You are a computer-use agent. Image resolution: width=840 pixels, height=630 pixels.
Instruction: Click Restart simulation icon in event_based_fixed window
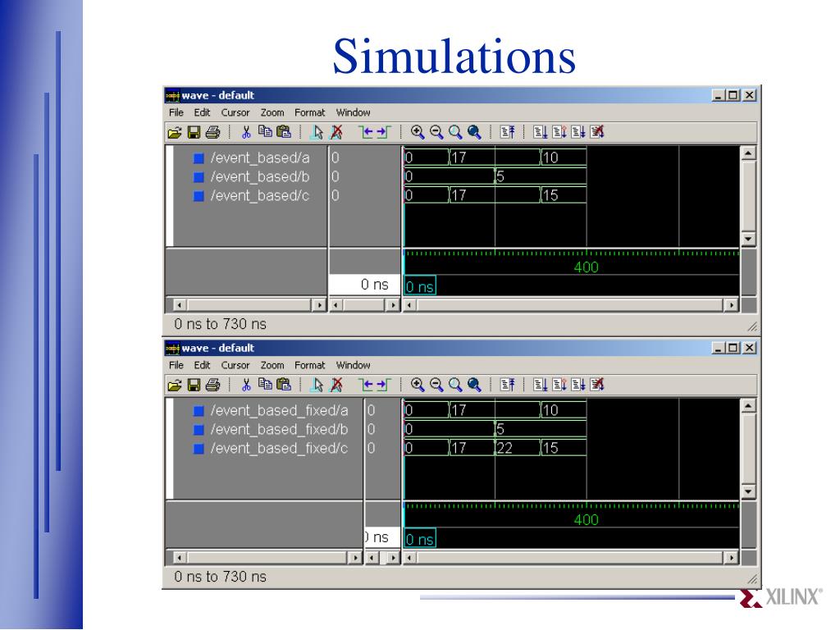point(507,385)
